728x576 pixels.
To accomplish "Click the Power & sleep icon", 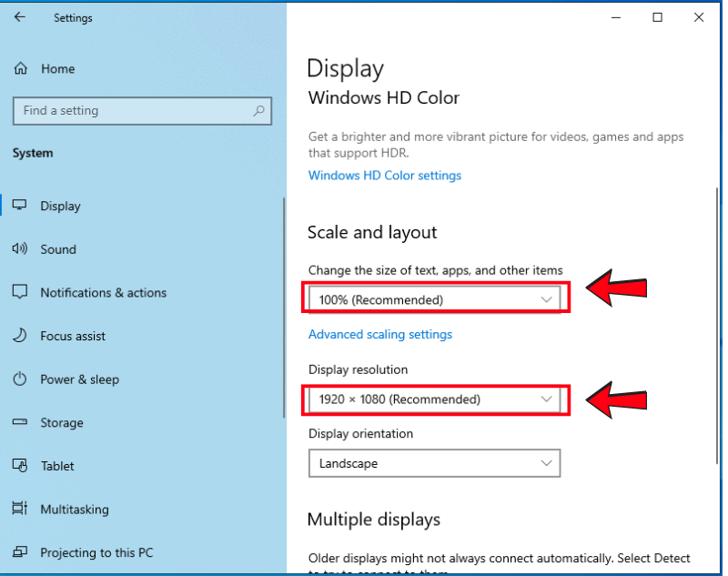I will coord(20,379).
